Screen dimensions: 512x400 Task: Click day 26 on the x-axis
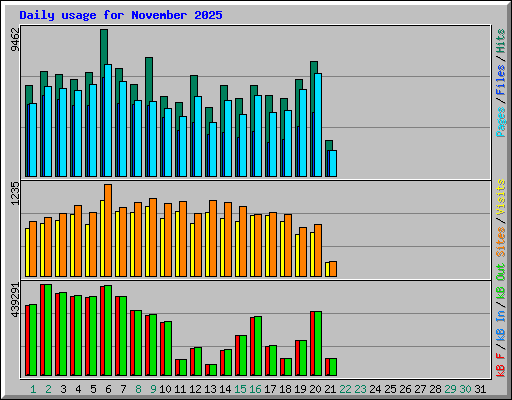[x=405, y=389]
